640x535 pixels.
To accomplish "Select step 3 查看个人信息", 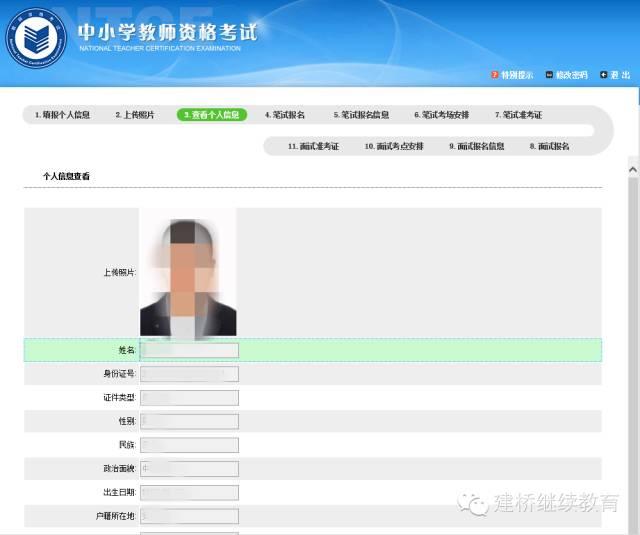I will tap(211, 115).
